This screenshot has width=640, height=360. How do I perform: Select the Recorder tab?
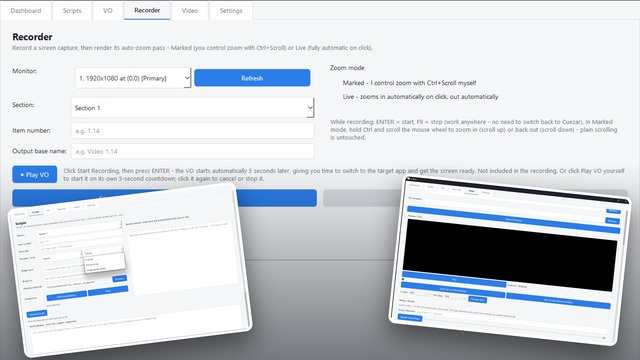[x=147, y=11]
